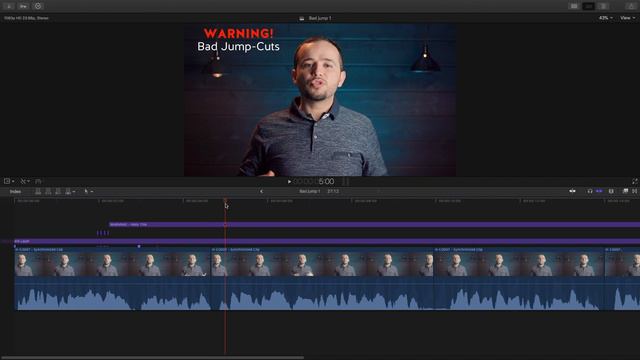The image size is (640, 360).
Task: Click the Share export icon
Action: (x=631, y=6)
